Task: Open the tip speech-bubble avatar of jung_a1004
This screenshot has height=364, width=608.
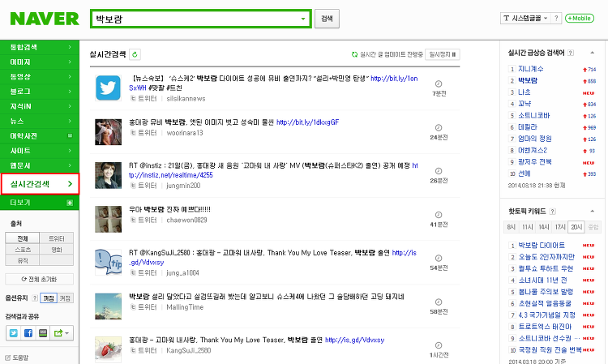Action: tap(108, 263)
